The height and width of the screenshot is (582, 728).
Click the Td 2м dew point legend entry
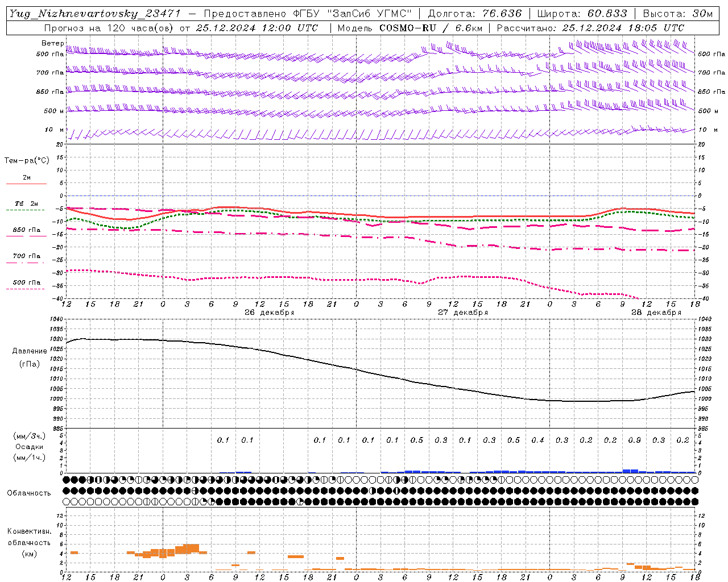click(x=26, y=203)
